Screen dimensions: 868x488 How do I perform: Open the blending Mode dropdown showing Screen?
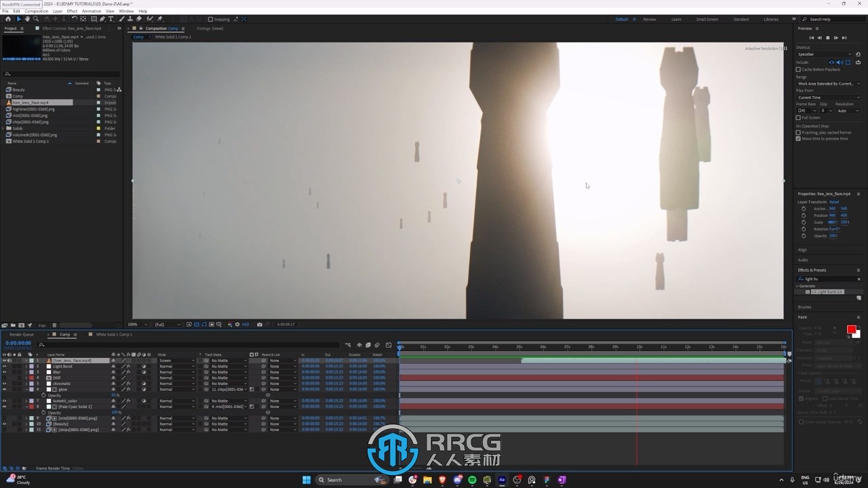176,361
